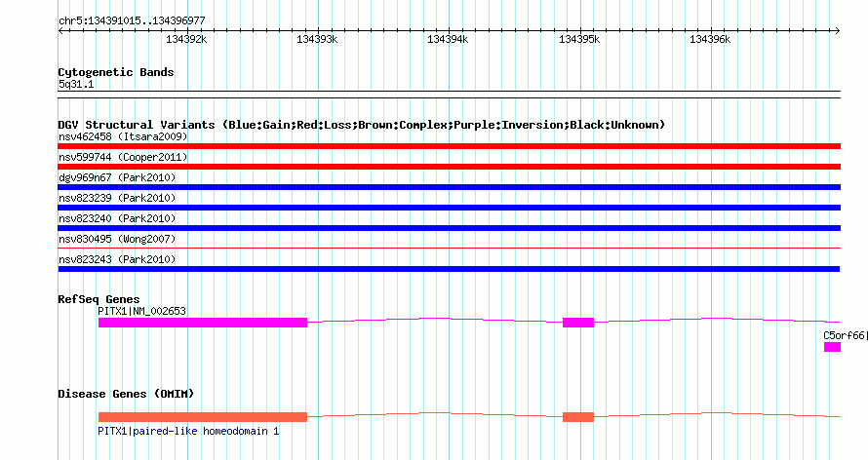Click the chr5:134391015..134396977 coordinate label
The width and height of the screenshot is (868, 460).
132,20
